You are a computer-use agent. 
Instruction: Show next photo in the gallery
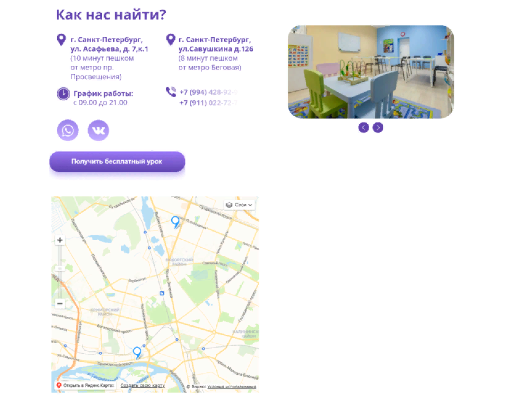pyautogui.click(x=378, y=128)
